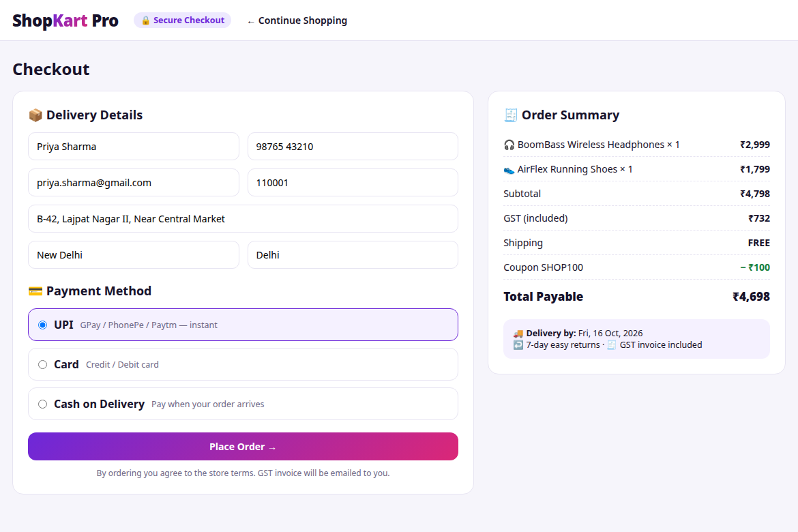Viewport: 798px width, 532px height.
Task: Click the returns arrow icon near 7-day returns
Action: 518,345
